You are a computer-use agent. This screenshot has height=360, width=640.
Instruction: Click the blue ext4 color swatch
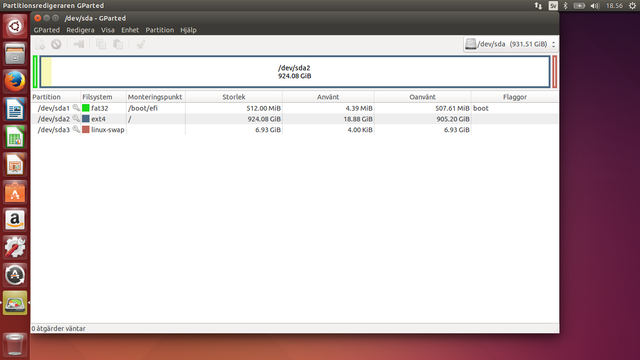86,119
